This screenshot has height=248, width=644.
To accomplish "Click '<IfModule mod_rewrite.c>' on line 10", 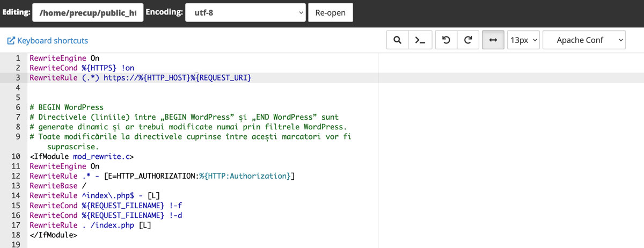I will (x=82, y=157).
